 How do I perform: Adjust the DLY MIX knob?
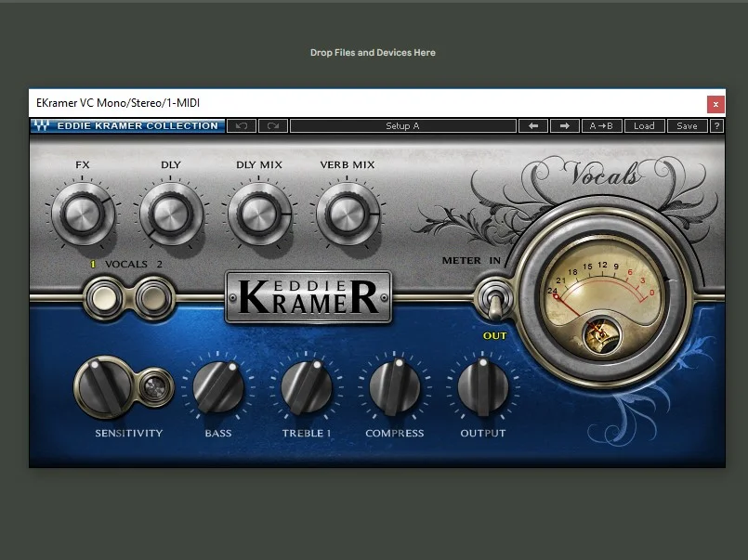(x=259, y=214)
